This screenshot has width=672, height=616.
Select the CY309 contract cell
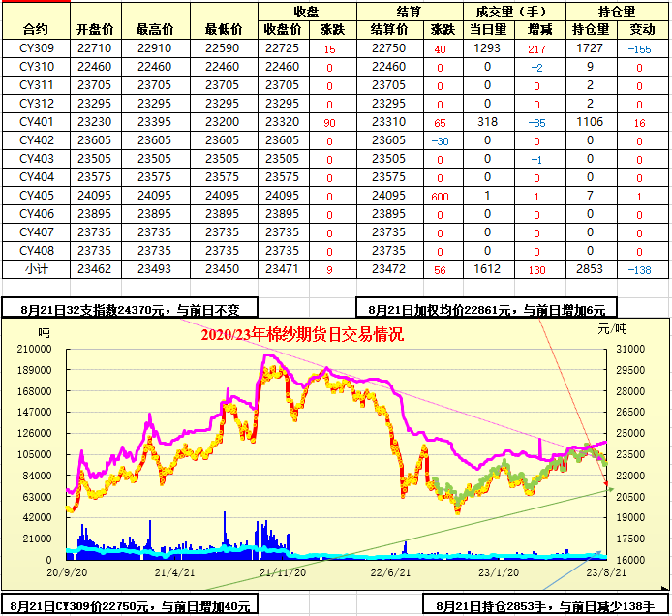(36, 47)
